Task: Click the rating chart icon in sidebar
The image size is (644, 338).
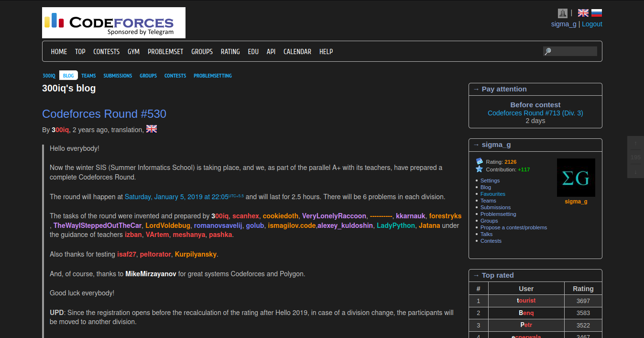Action: 480,161
